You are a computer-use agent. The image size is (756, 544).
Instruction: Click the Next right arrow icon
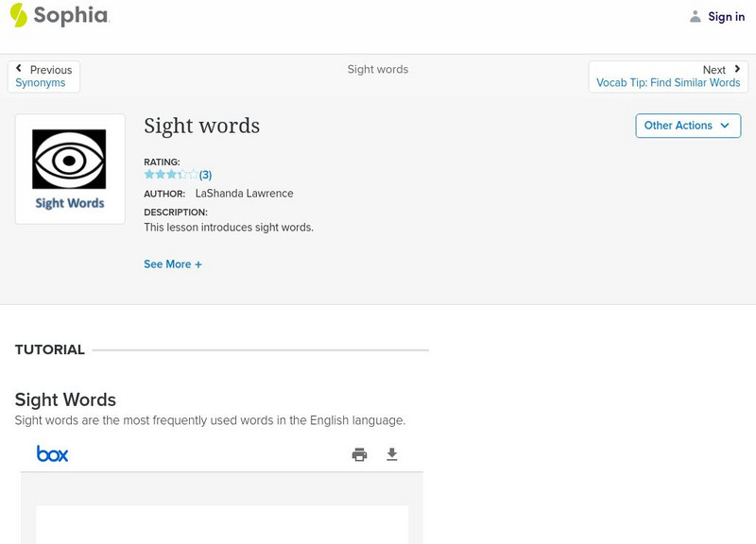click(x=737, y=69)
